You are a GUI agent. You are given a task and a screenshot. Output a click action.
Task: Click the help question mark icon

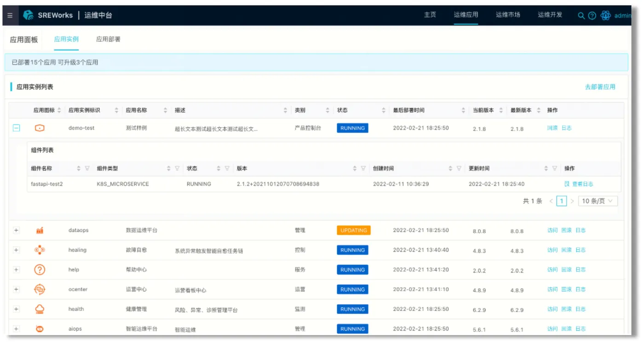[592, 16]
